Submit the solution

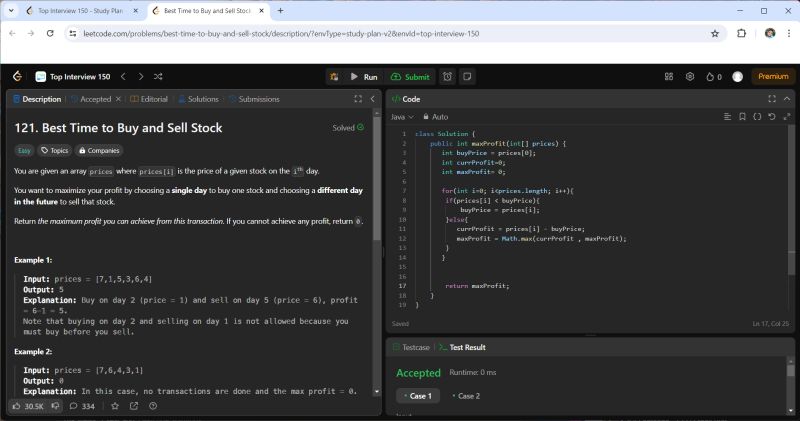(x=410, y=77)
